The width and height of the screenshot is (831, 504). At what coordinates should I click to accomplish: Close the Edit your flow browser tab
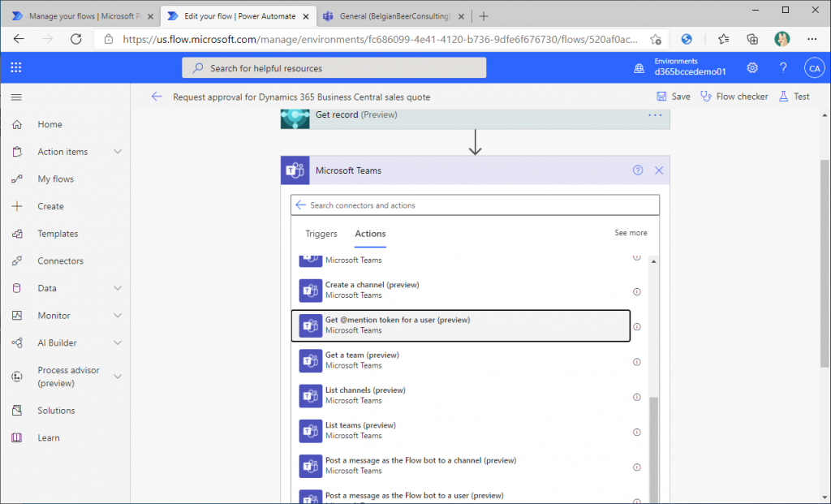306,16
